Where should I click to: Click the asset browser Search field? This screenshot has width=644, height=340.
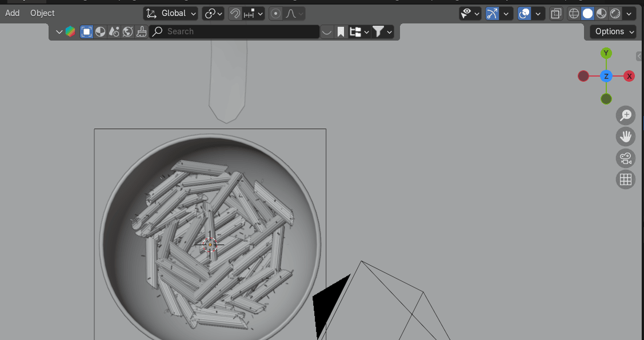pos(234,31)
